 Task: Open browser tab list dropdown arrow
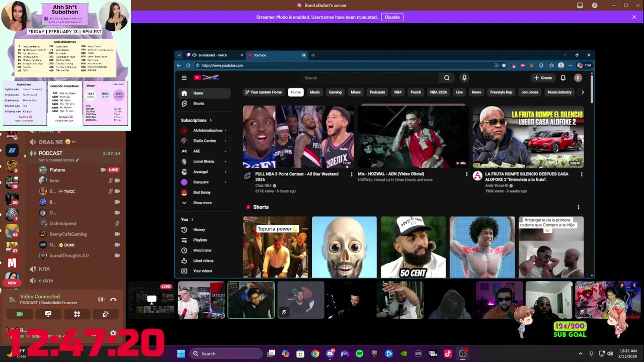click(179, 55)
